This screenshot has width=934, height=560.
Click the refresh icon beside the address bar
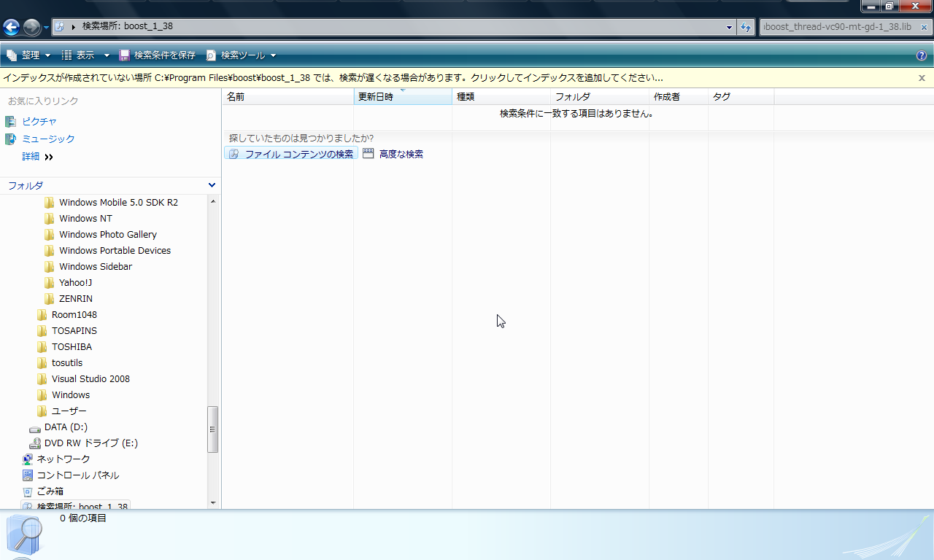(x=746, y=27)
